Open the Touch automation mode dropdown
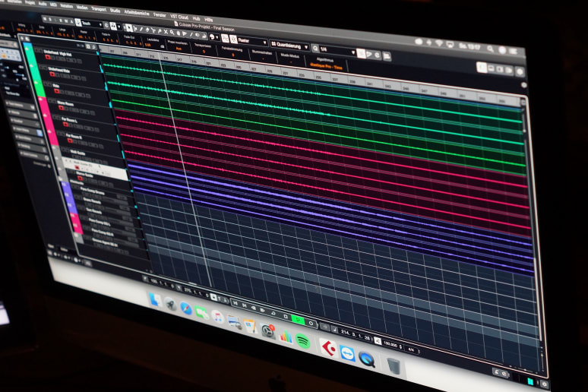Screen dimensions: 588x392 pyautogui.click(x=92, y=24)
